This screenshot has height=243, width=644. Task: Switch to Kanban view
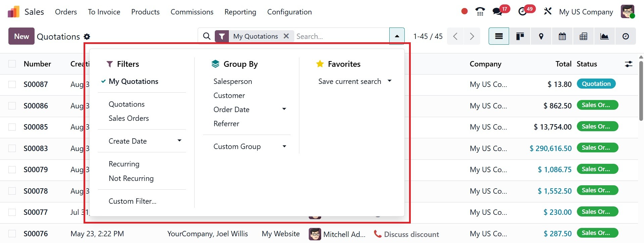click(x=520, y=36)
